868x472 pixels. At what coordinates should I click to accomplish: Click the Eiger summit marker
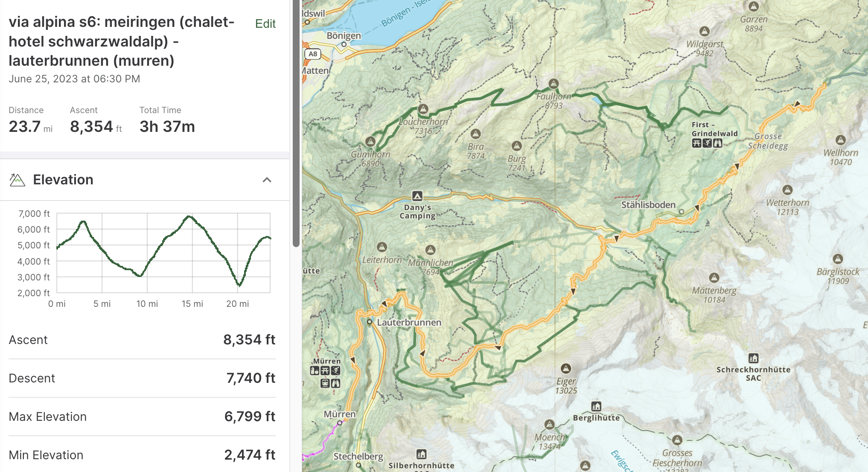pos(566,369)
